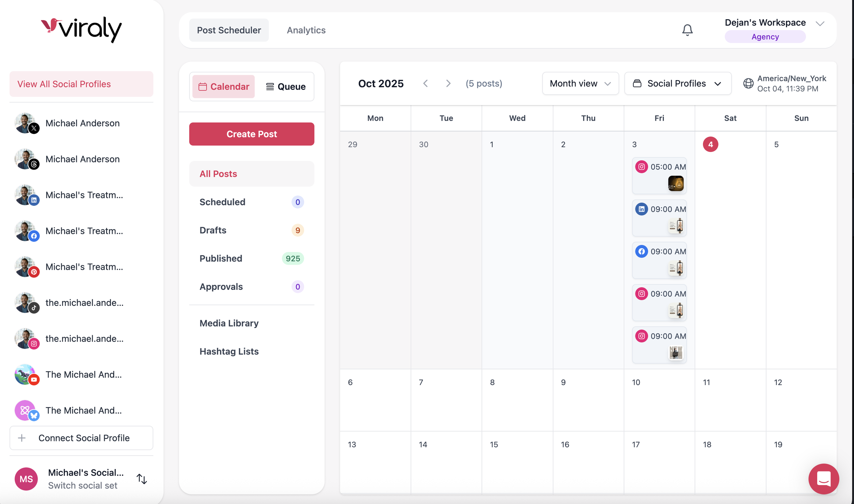Switch to Queue view
The image size is (854, 504).
(285, 86)
